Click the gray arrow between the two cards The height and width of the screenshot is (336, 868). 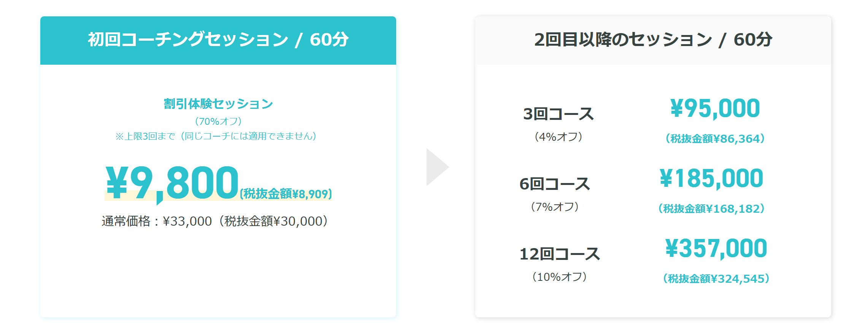pos(438,167)
